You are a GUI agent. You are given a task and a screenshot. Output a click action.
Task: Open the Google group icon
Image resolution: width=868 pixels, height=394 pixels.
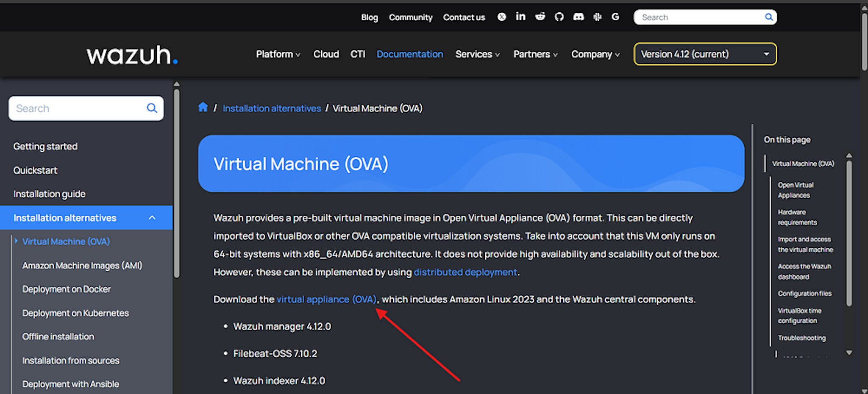coord(615,17)
